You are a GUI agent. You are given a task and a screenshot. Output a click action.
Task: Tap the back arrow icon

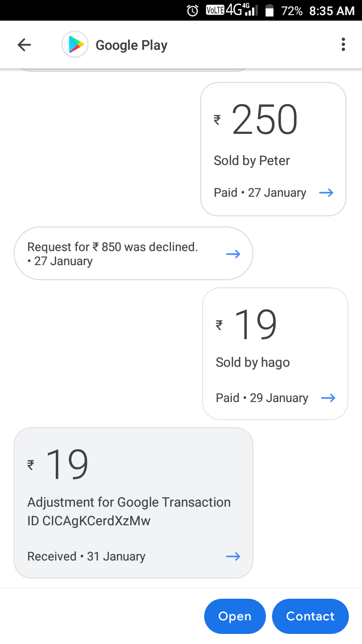[x=24, y=45]
